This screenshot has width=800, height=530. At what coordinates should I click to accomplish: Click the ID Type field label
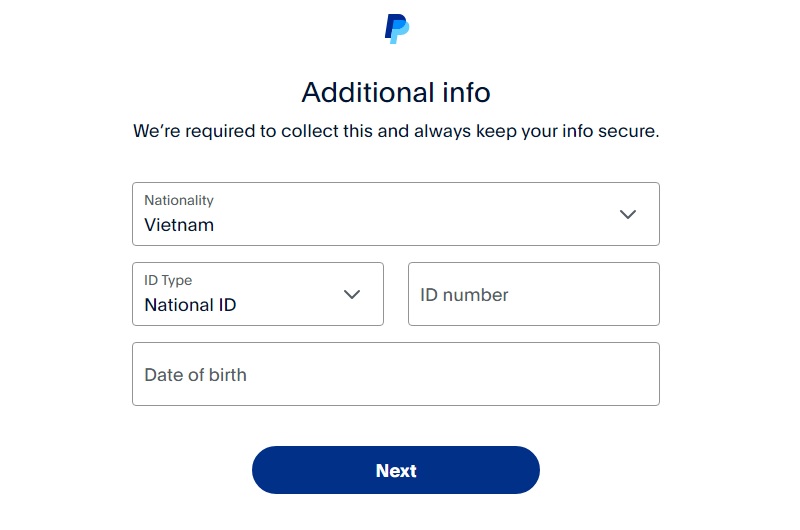click(x=168, y=280)
